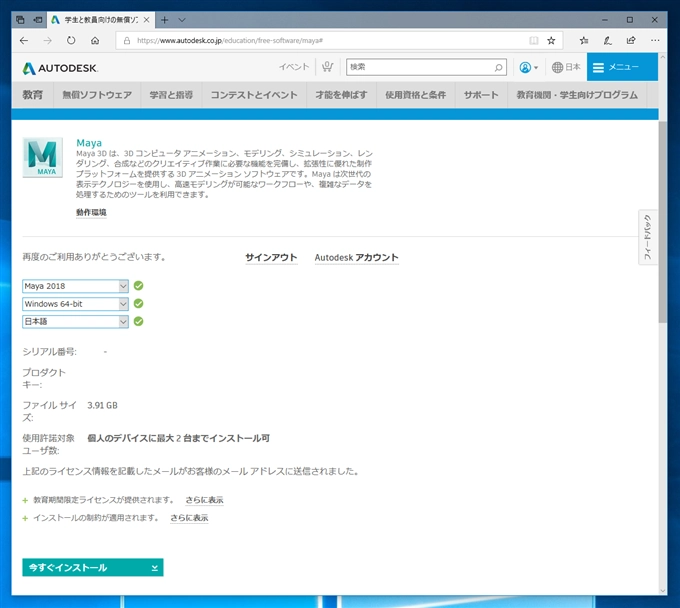Reload the page with the refresh icon
The image size is (680, 608).
[71, 41]
